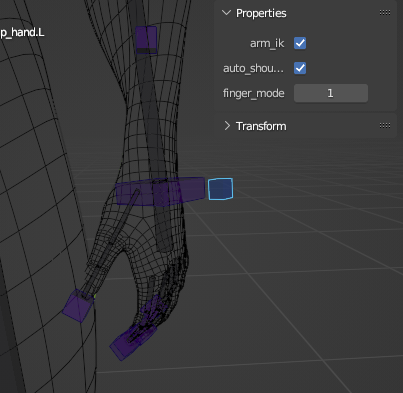Screen dimensions: 403x393
Task: Click the hand.L bone name label
Action: point(22,33)
